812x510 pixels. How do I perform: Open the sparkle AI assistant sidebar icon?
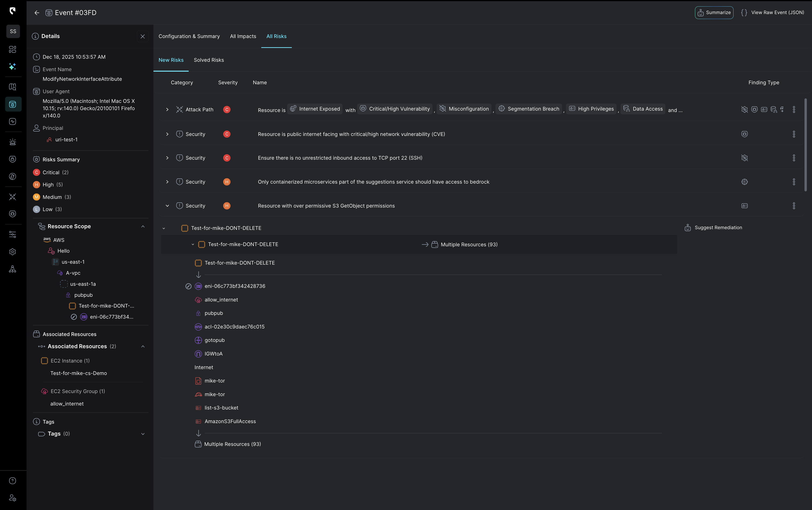pos(12,66)
